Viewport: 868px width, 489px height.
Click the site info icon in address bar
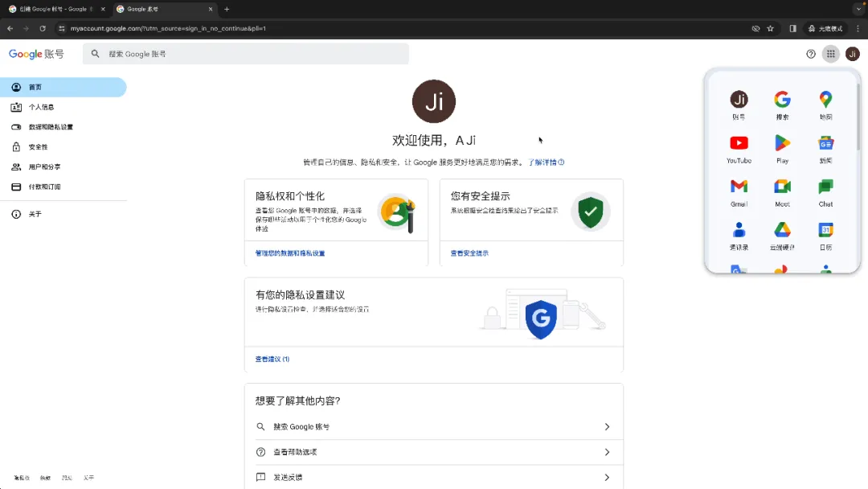click(61, 28)
